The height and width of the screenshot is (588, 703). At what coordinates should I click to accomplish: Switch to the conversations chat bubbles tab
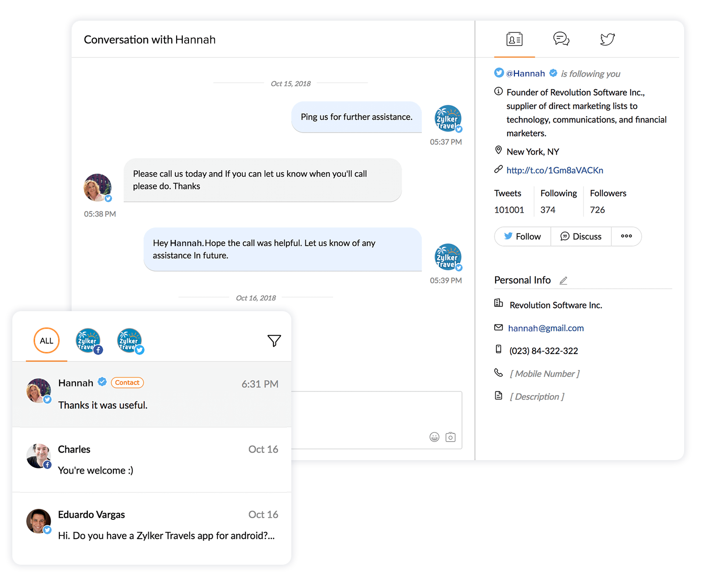pyautogui.click(x=561, y=39)
